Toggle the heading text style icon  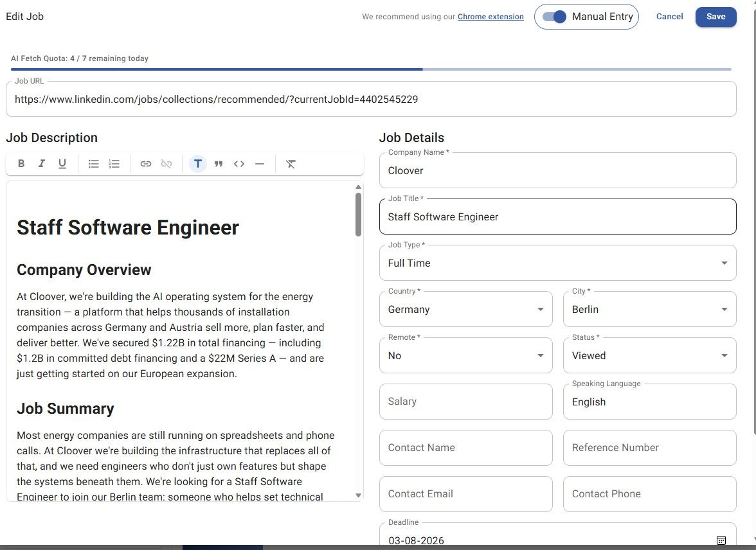coord(198,164)
